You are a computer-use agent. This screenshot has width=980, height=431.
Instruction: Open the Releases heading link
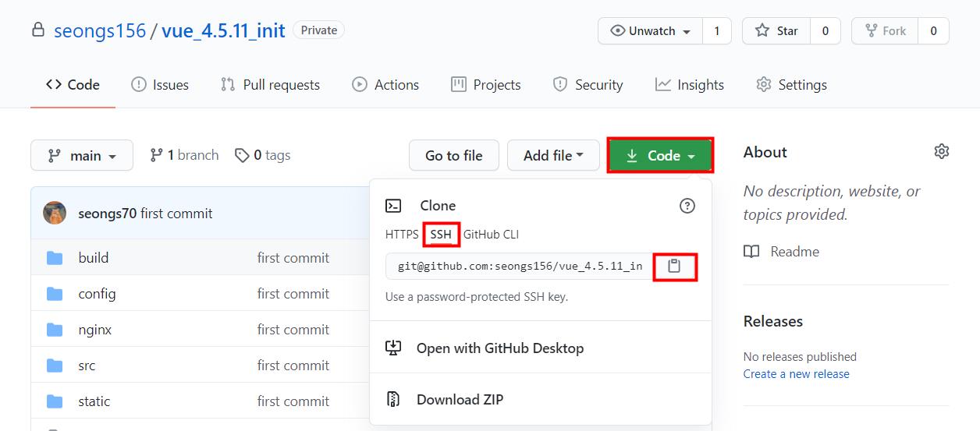pos(773,321)
